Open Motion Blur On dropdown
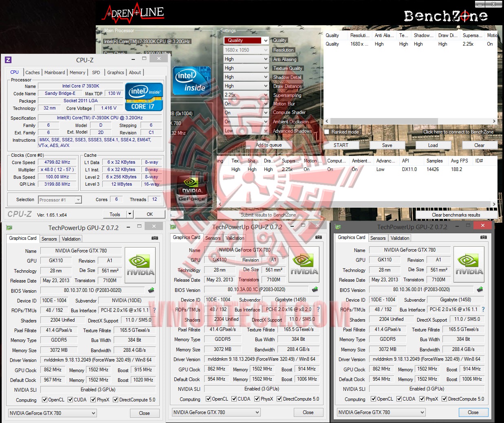Screen dimensions: 504x423 [x=246, y=104]
